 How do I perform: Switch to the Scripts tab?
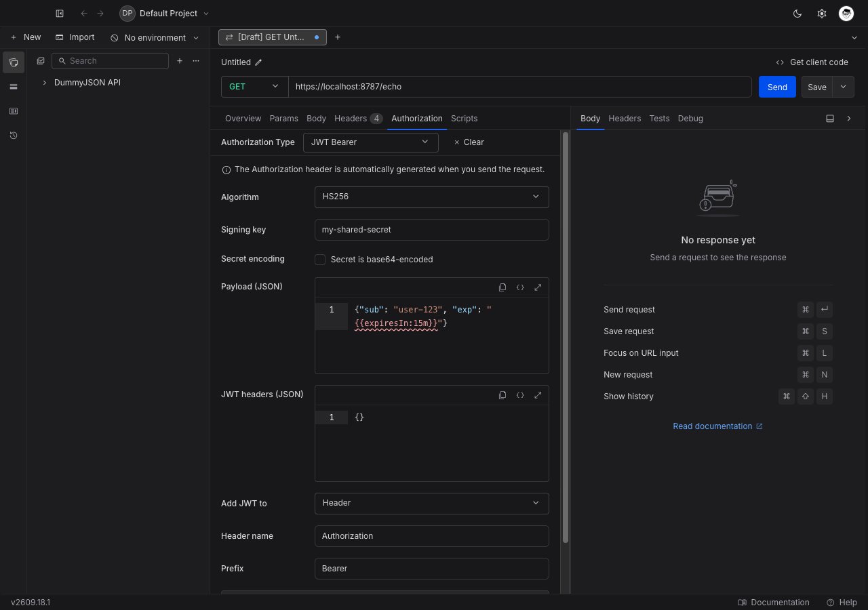464,119
